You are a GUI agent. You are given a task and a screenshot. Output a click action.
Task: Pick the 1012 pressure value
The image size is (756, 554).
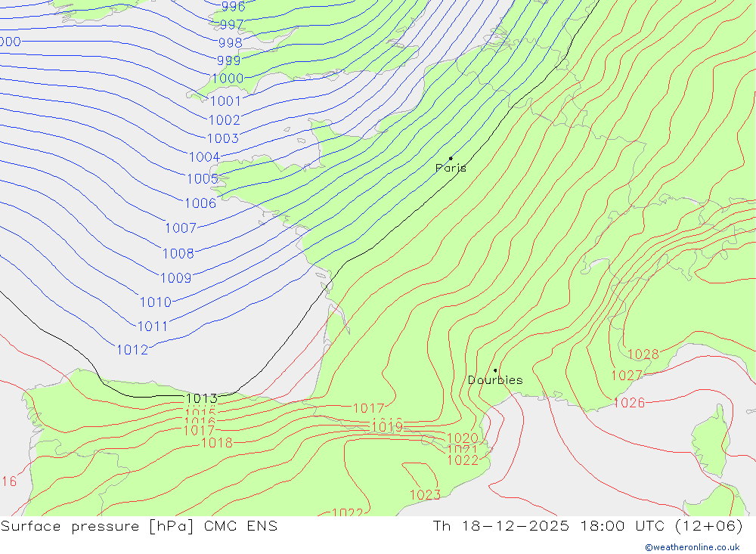(x=132, y=350)
